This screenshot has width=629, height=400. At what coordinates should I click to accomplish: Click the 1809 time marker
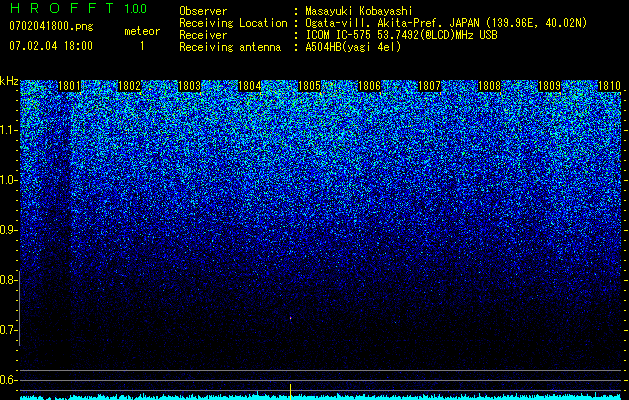click(549, 86)
